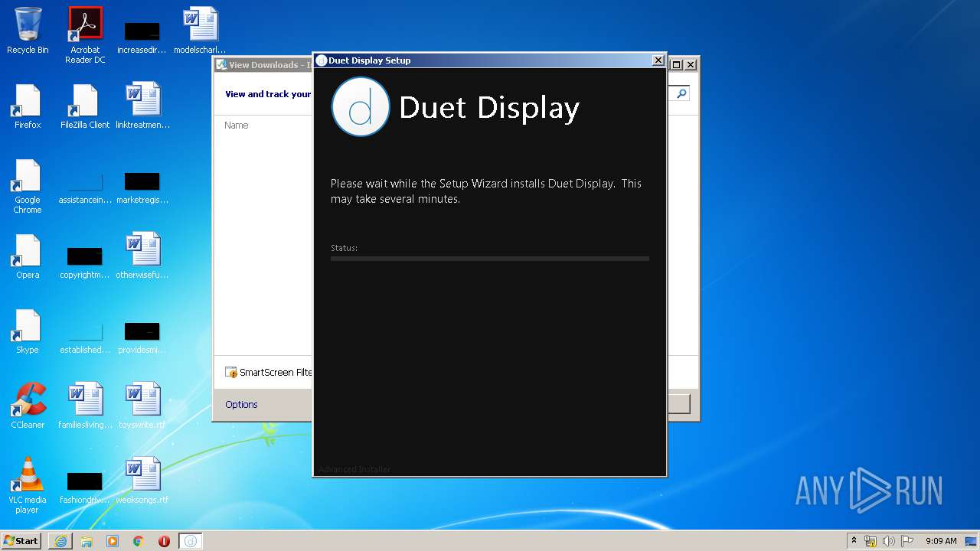Launch the Firefox desktop shortcut
Screen dimensions: 980x551
tap(28, 106)
